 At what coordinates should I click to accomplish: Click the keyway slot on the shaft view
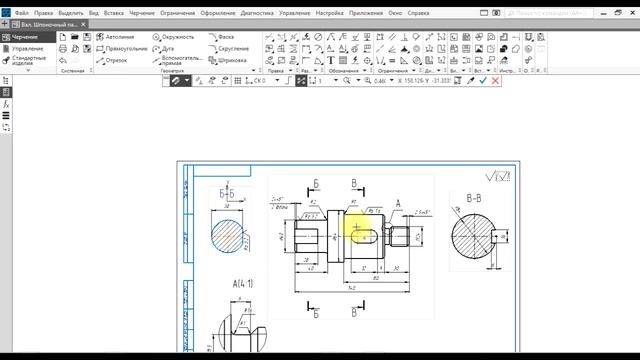pyautogui.click(x=364, y=236)
